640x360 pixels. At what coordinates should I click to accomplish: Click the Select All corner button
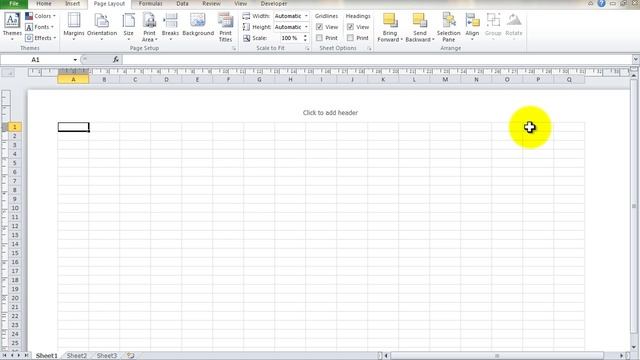(x=8, y=73)
